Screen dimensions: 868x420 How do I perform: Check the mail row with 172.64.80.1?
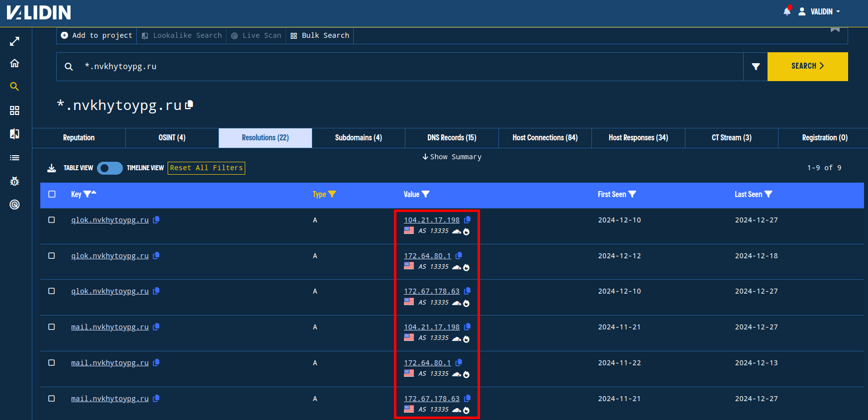(x=51, y=363)
